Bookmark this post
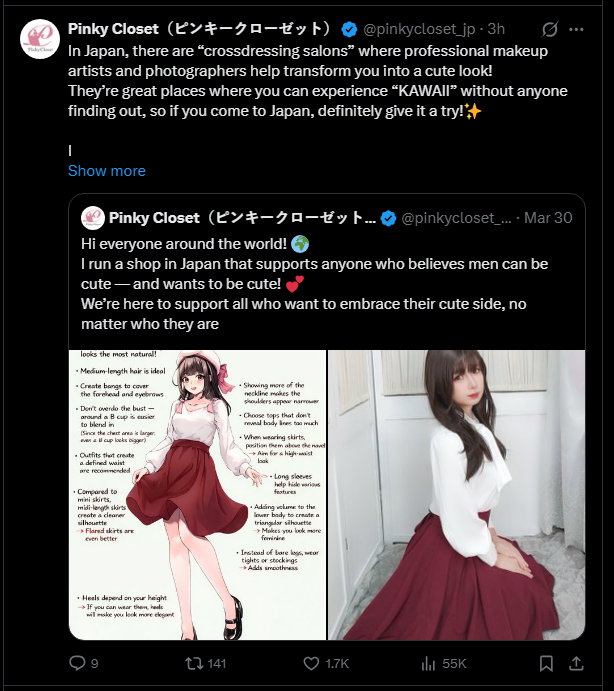 (x=546, y=663)
